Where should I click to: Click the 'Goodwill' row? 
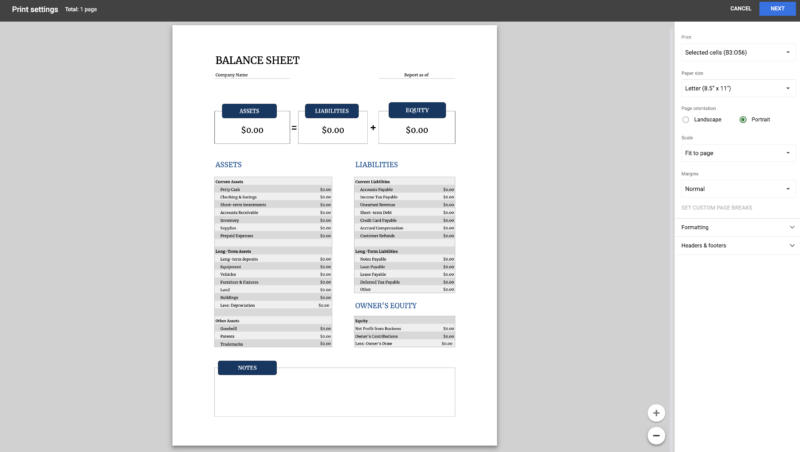coord(273,329)
